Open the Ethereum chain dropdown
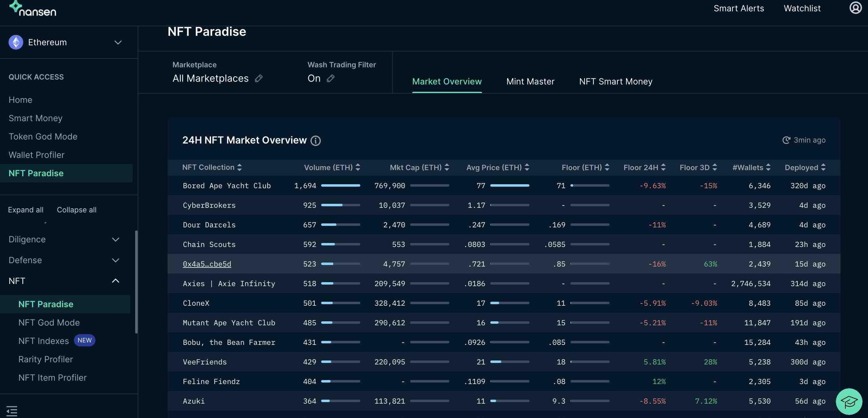Viewport: 868px width, 418px height. (x=66, y=43)
